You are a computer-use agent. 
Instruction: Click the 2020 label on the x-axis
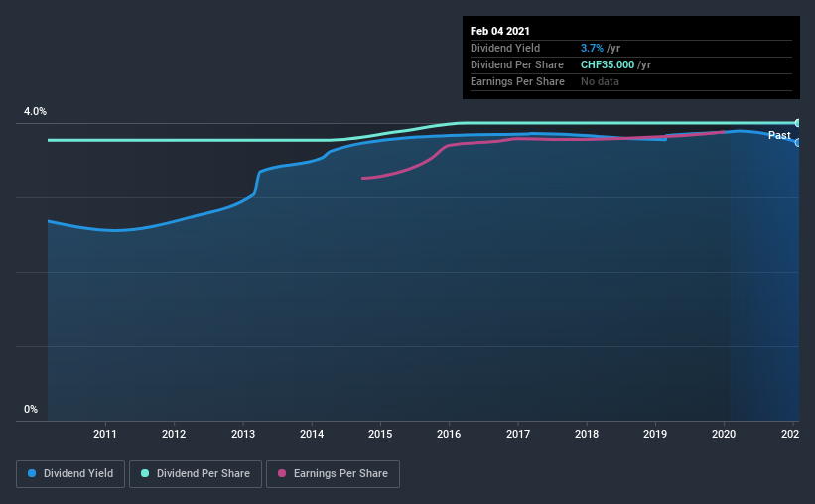pyautogui.click(x=724, y=434)
